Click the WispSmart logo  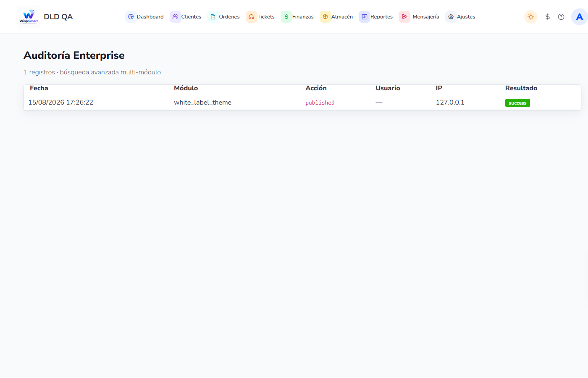click(x=29, y=17)
